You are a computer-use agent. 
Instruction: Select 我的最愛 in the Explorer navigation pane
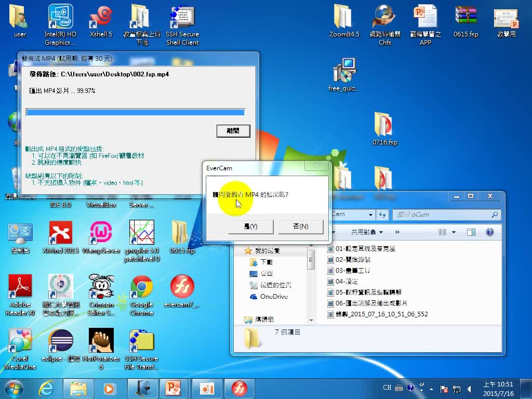pyautogui.click(x=268, y=251)
